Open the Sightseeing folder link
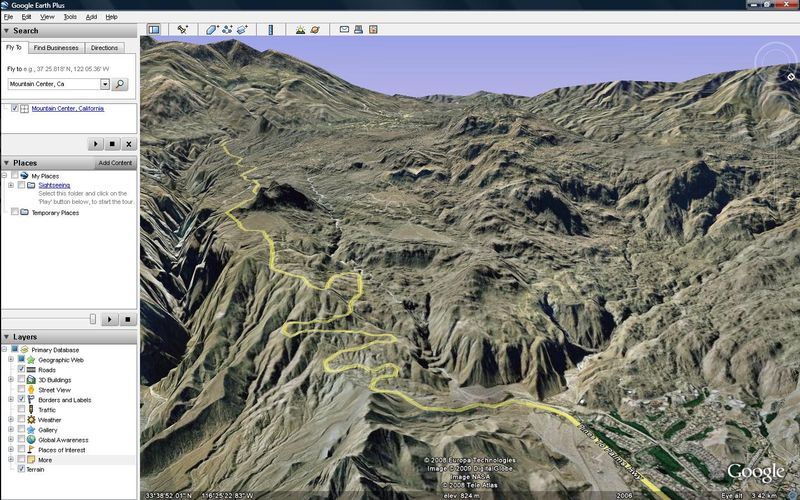The image size is (800, 500). 54,185
